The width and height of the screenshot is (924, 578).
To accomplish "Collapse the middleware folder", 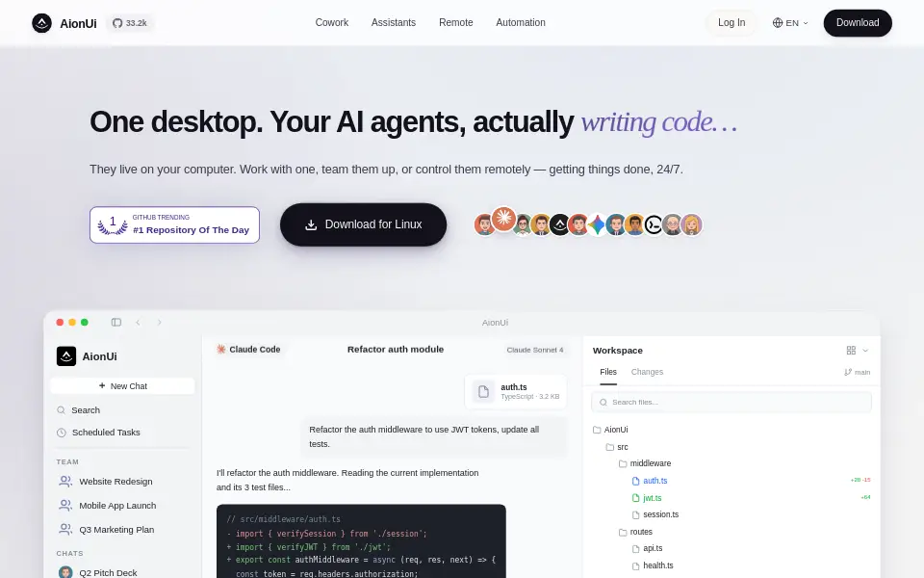I will point(645,463).
